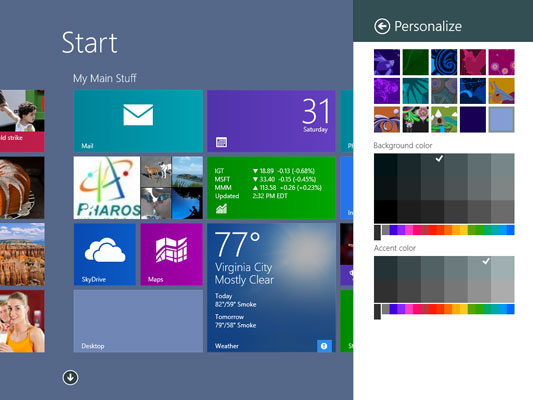533x400 pixels.
Task: Select the checked background color shade
Action: tap(432, 165)
